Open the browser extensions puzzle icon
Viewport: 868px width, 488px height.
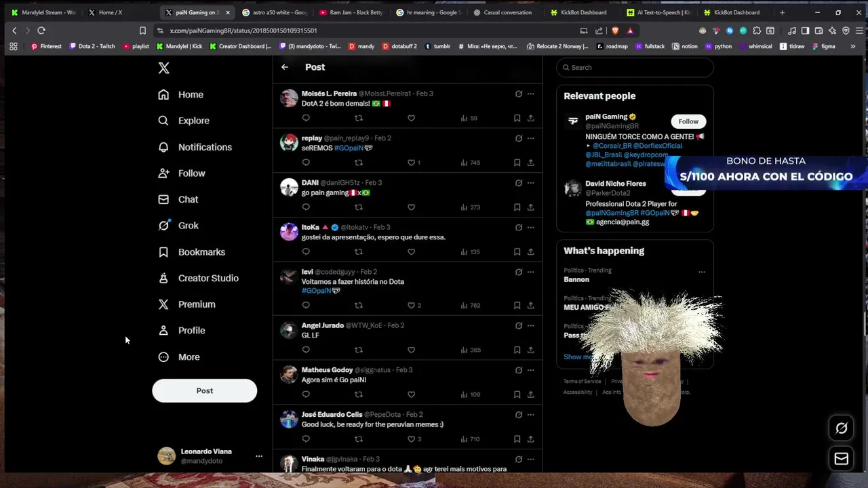(757, 30)
